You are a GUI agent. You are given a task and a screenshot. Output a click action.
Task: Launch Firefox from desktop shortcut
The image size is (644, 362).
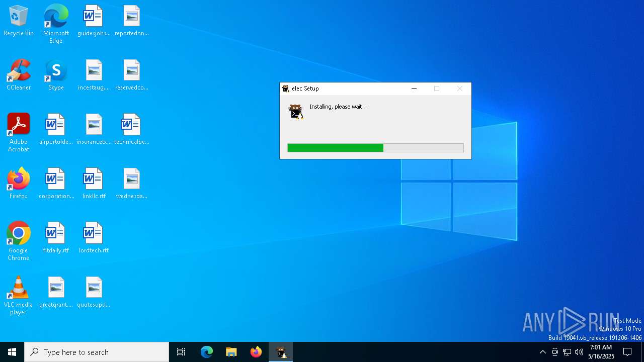[19, 184]
